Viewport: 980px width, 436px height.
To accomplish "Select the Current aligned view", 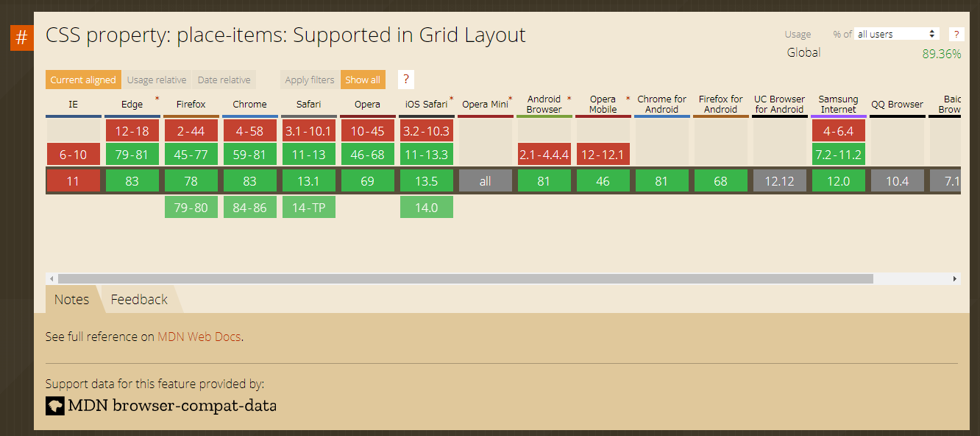I will click(83, 80).
